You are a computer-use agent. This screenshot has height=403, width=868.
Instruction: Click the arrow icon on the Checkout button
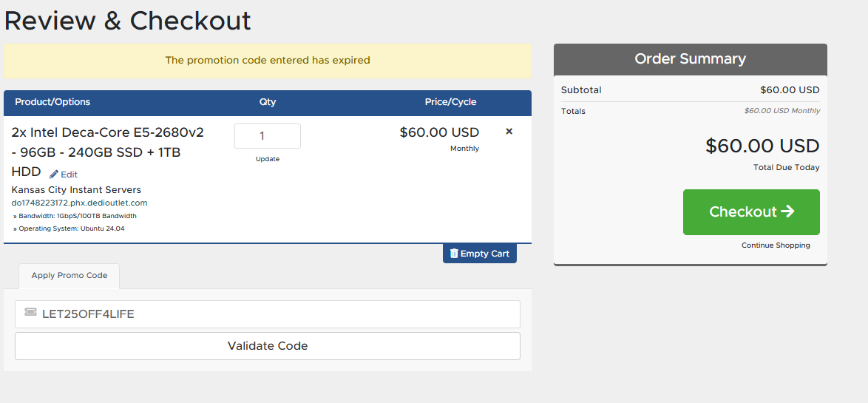tap(787, 211)
